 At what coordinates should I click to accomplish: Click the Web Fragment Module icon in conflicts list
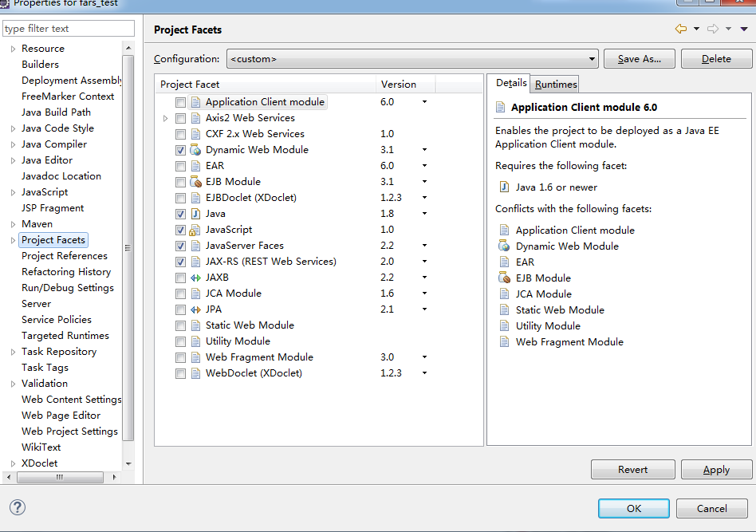[504, 342]
